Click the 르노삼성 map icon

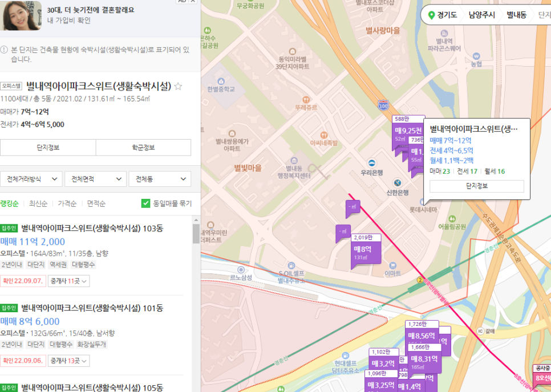coord(241,270)
